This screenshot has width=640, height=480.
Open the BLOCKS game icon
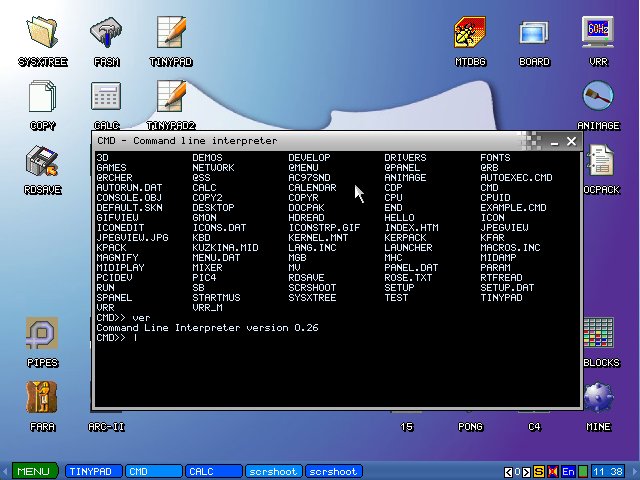click(600, 335)
